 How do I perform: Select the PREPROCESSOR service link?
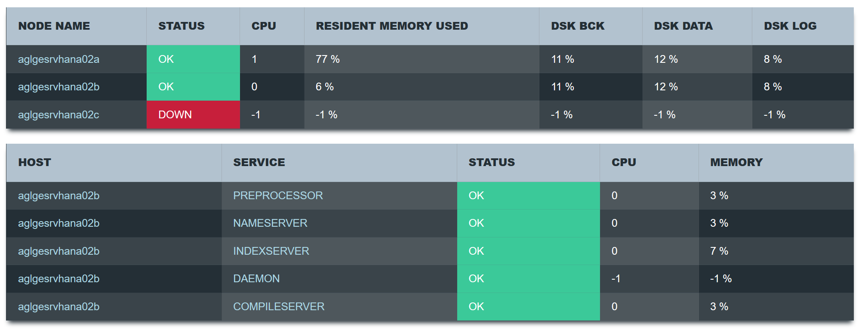point(278,196)
